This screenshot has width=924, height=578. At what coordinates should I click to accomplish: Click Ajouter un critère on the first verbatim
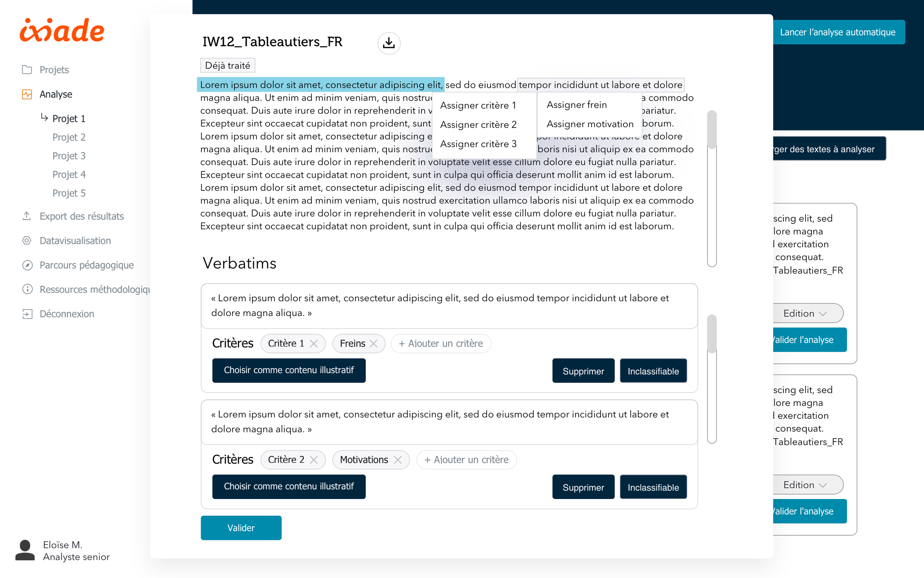[441, 343]
